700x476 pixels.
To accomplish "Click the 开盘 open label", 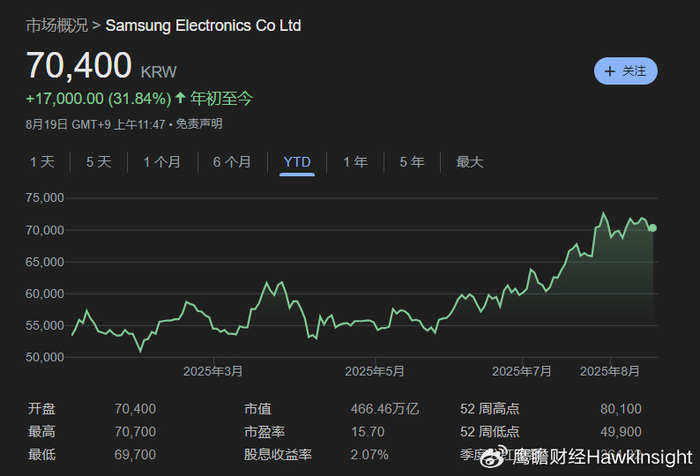I will pyautogui.click(x=42, y=409).
